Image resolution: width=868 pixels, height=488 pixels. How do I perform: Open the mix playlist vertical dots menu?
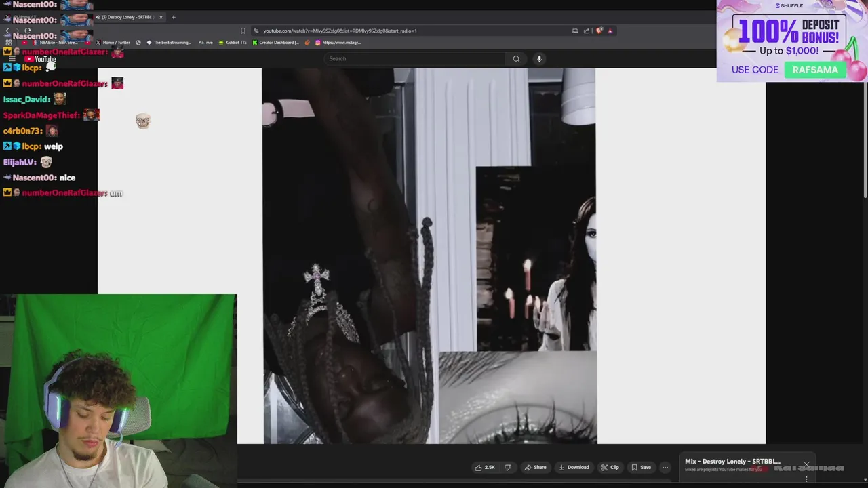pos(806,479)
